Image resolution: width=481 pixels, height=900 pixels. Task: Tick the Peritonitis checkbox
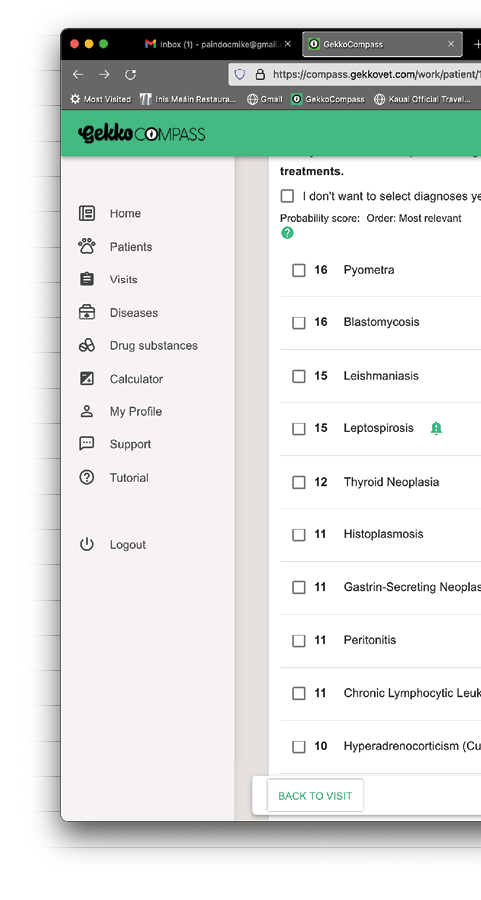299,641
